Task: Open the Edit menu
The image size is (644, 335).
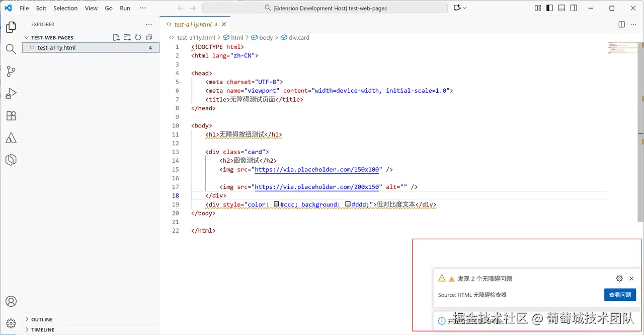Action: pos(41,8)
